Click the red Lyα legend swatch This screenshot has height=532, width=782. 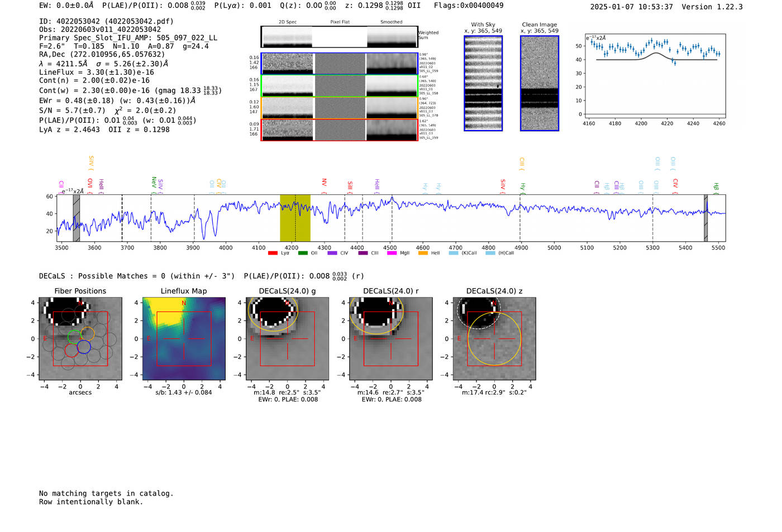coord(273,253)
